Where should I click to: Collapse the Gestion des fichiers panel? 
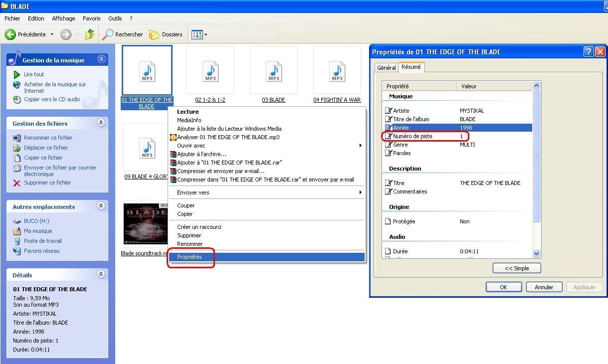click(101, 123)
